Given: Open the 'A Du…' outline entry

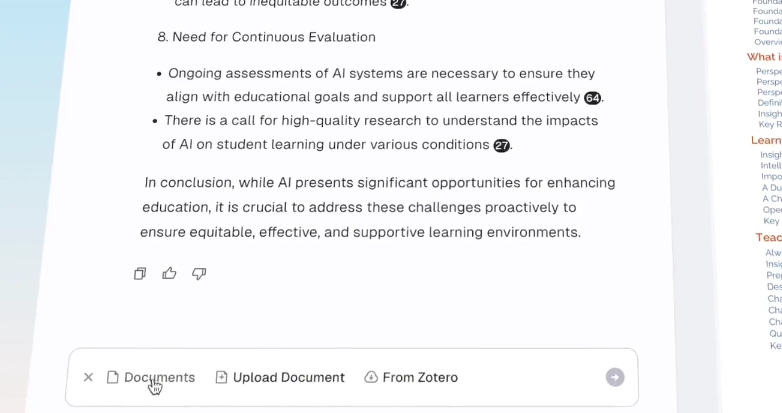Looking at the screenshot, I should pyautogui.click(x=772, y=188).
